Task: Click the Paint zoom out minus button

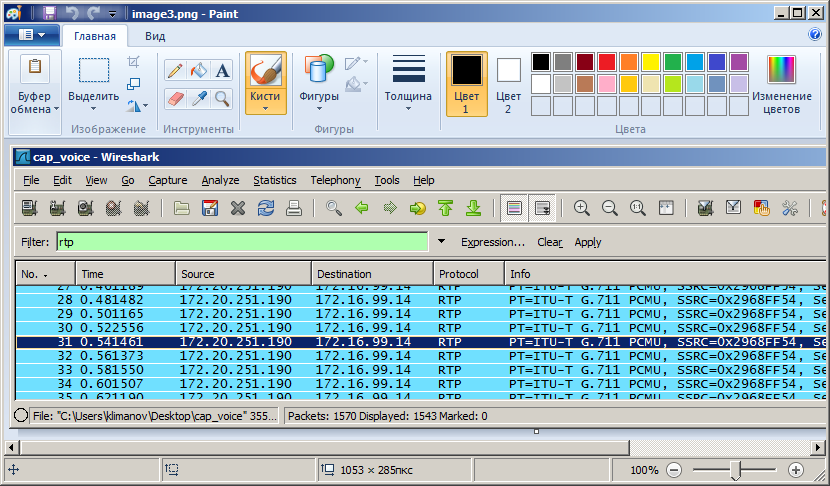Action: (674, 470)
